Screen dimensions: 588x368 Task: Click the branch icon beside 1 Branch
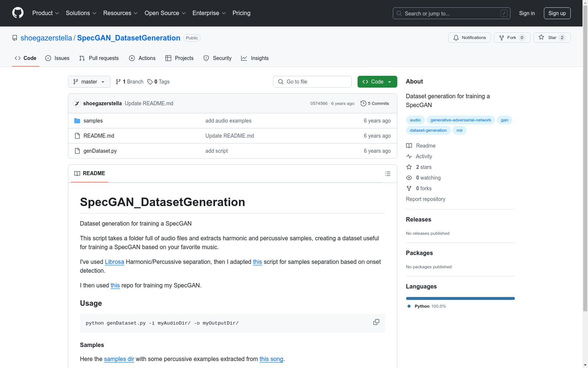[x=118, y=82]
